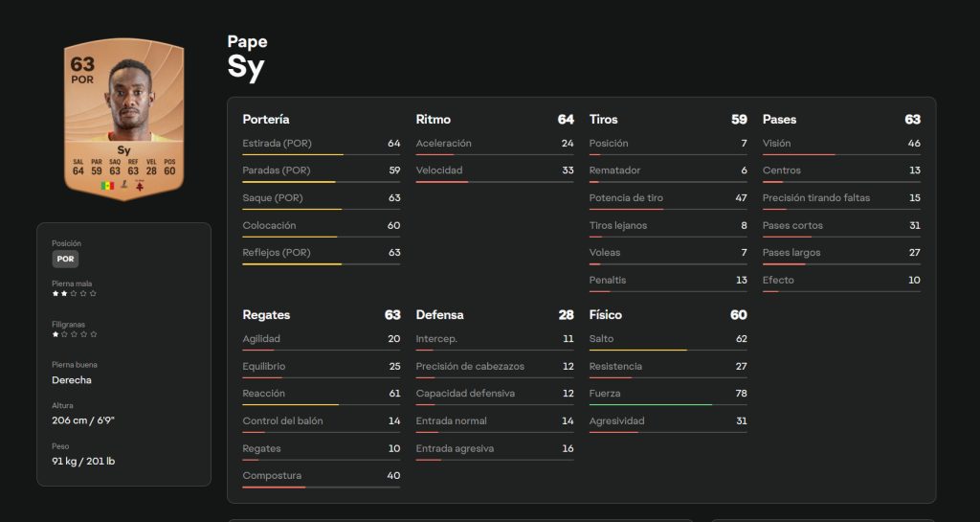Click the Regates category heading
The width and height of the screenshot is (980, 522).
pos(266,315)
